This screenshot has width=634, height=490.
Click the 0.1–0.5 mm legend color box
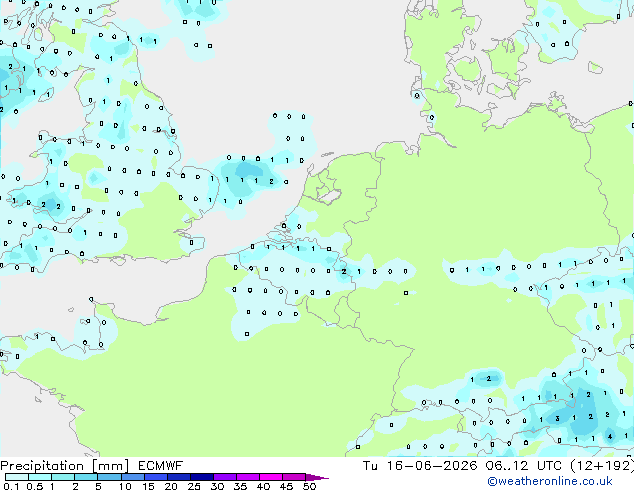pyautogui.click(x=17, y=477)
